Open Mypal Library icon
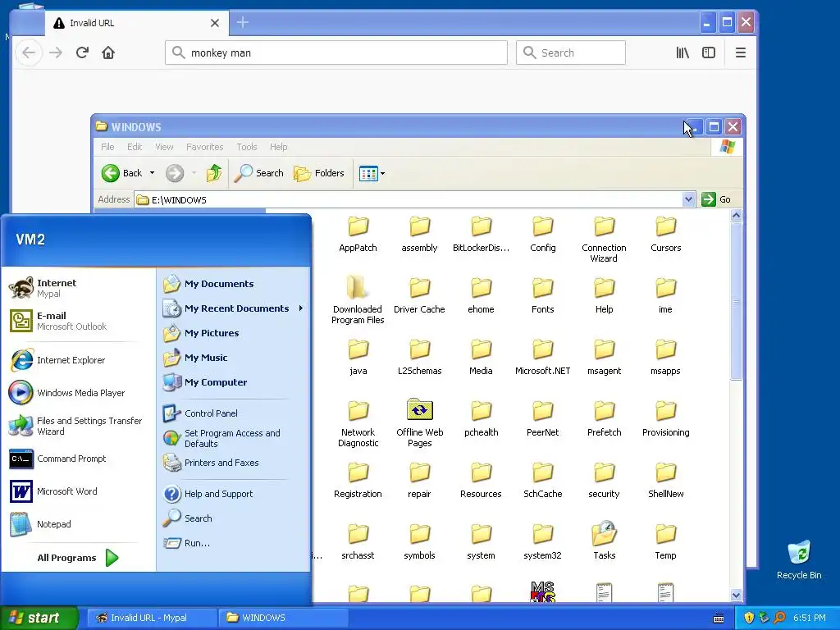This screenshot has width=840, height=630. coord(682,52)
